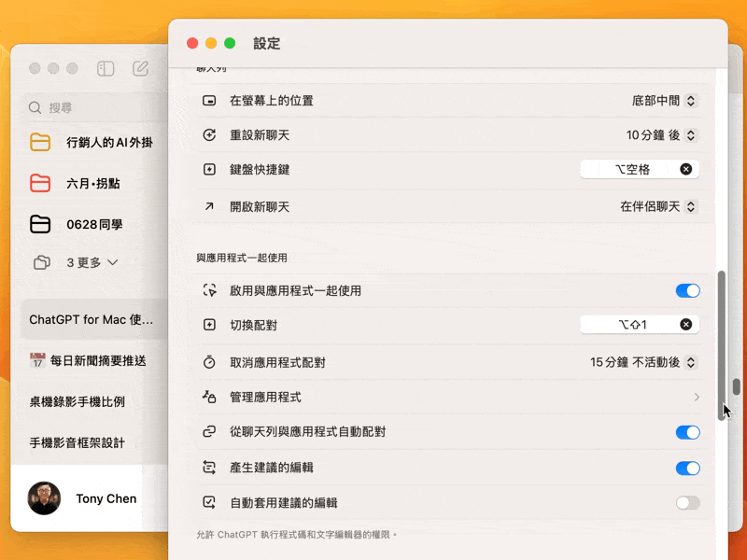Click the new chat compose icon
Image resolution: width=747 pixels, height=560 pixels.
click(x=141, y=68)
